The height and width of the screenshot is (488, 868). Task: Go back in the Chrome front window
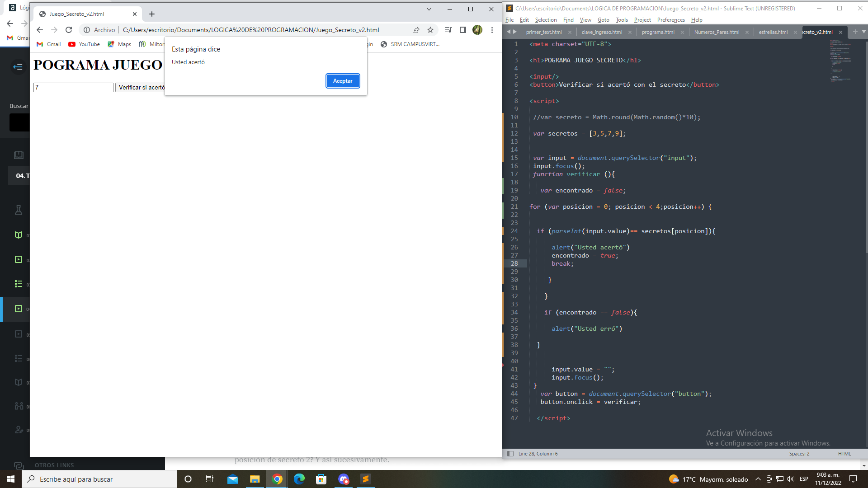click(40, 30)
